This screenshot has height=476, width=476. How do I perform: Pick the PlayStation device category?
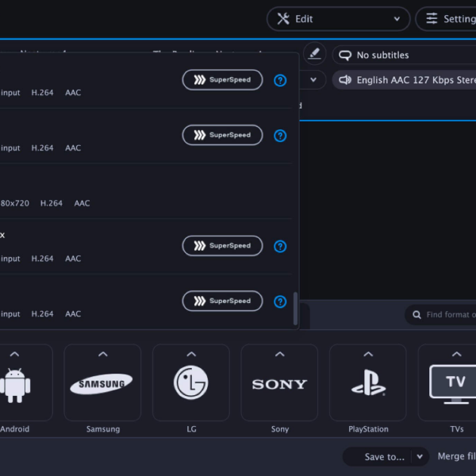368,383
